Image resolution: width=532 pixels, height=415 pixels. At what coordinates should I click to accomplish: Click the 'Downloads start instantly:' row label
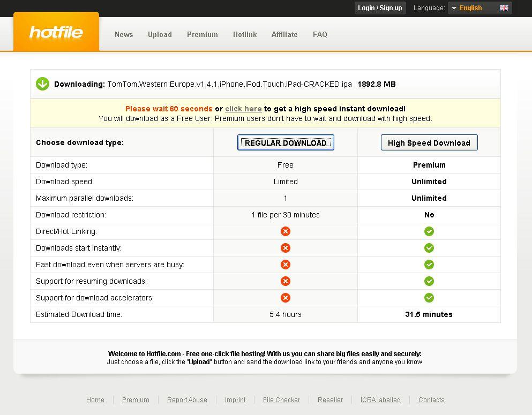(x=79, y=248)
